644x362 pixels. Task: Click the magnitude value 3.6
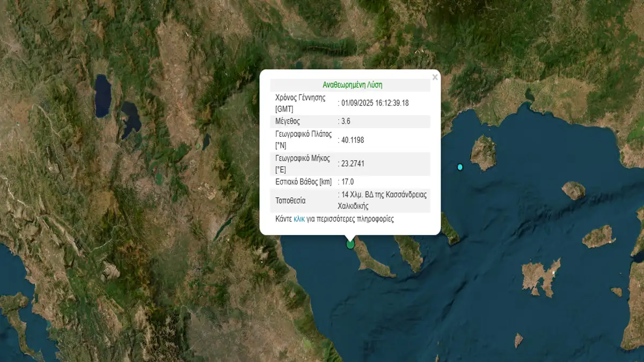point(346,121)
